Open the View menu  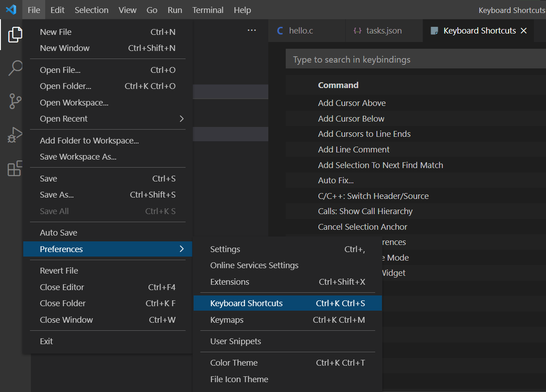point(127,10)
